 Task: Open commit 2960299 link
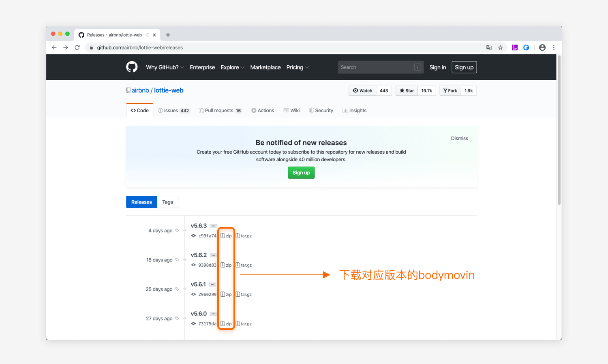[207, 294]
